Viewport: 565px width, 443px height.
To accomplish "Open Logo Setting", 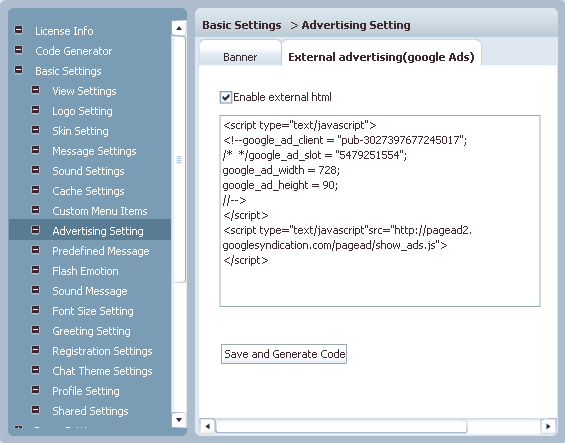I will tap(82, 111).
